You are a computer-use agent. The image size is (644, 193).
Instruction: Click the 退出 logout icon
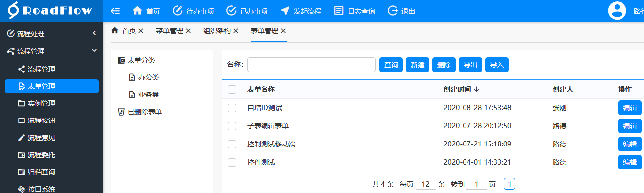[393, 11]
